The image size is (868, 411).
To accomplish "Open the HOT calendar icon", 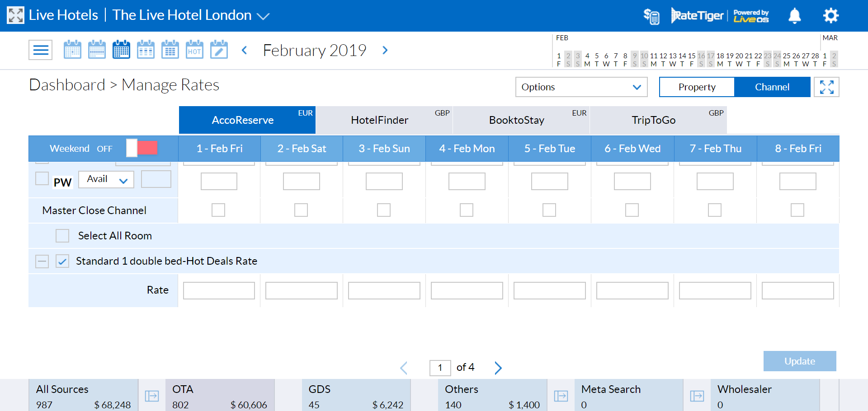I will click(x=194, y=49).
